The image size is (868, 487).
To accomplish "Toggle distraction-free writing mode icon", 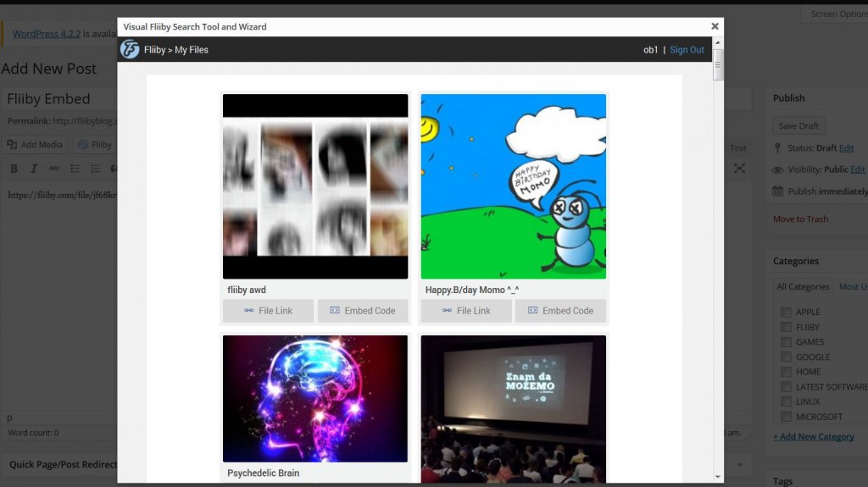I will coord(739,169).
